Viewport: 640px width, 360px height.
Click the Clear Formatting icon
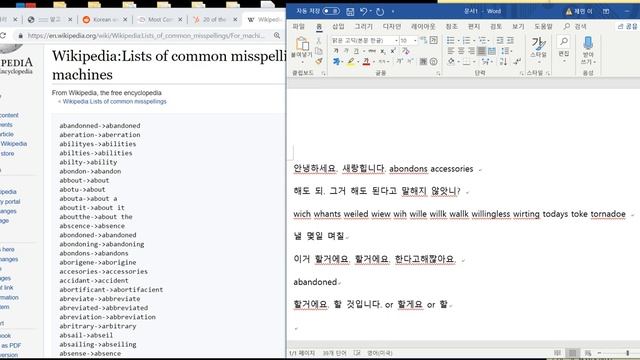tap(405, 51)
